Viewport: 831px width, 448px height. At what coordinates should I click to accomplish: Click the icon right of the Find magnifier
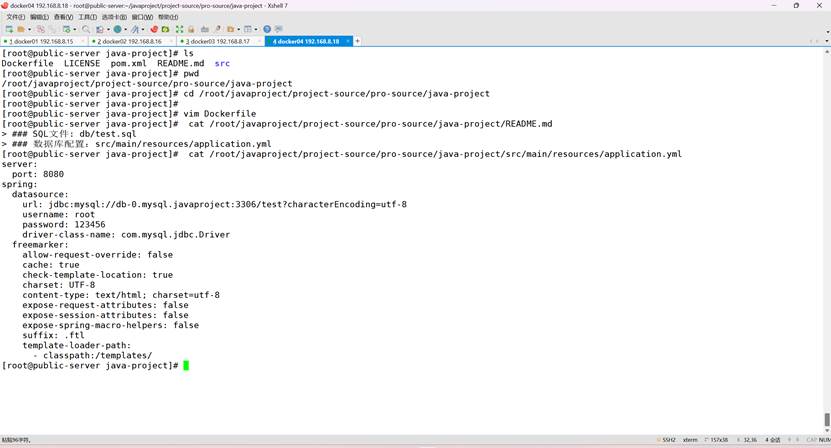(99, 29)
